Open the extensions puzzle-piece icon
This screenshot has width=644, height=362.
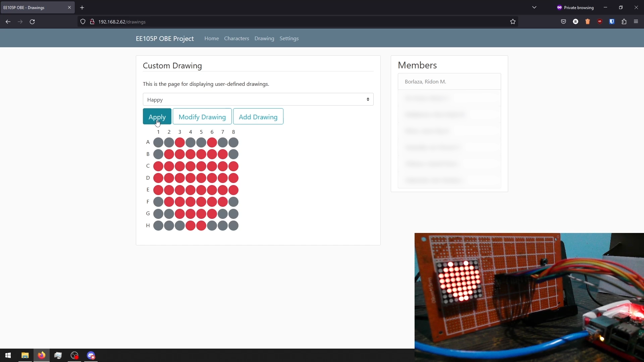click(x=624, y=22)
